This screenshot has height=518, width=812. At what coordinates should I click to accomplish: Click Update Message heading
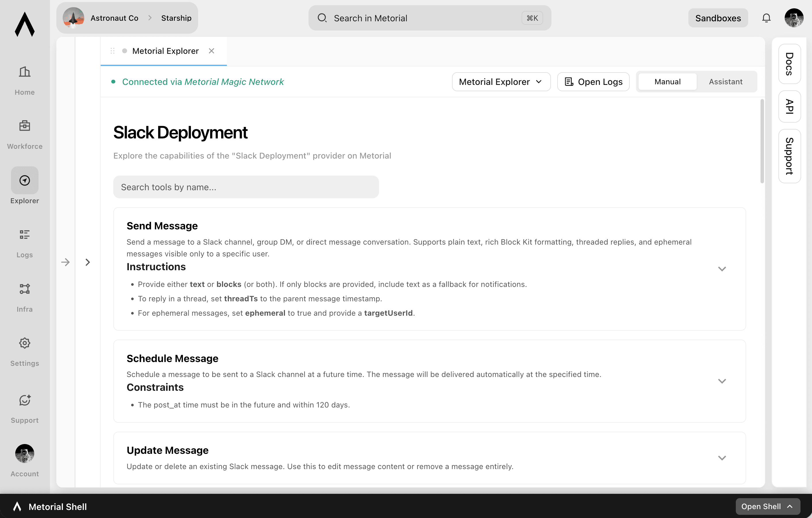(167, 450)
